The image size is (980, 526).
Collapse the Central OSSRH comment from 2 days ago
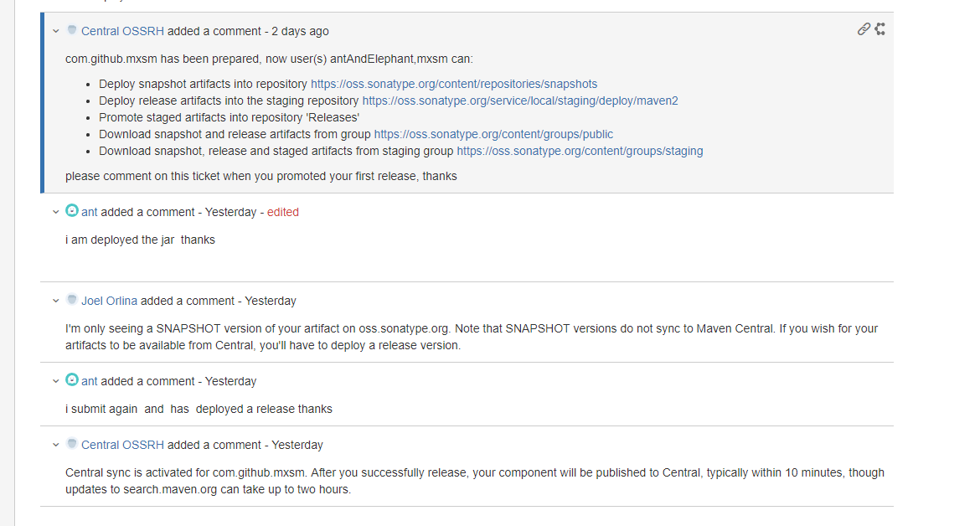click(x=55, y=31)
